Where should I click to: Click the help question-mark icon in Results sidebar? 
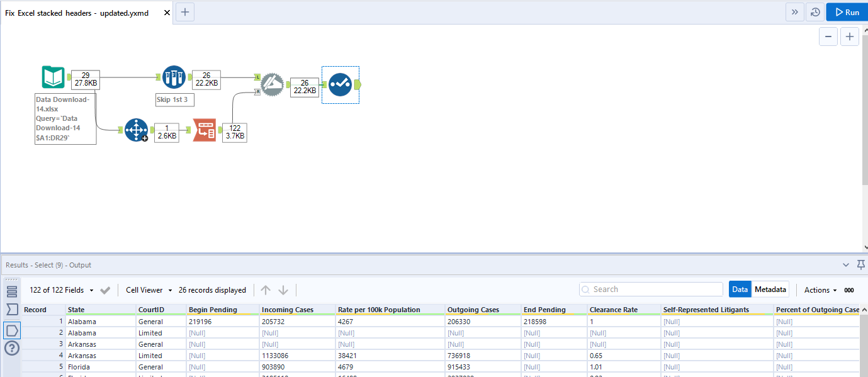click(11, 348)
